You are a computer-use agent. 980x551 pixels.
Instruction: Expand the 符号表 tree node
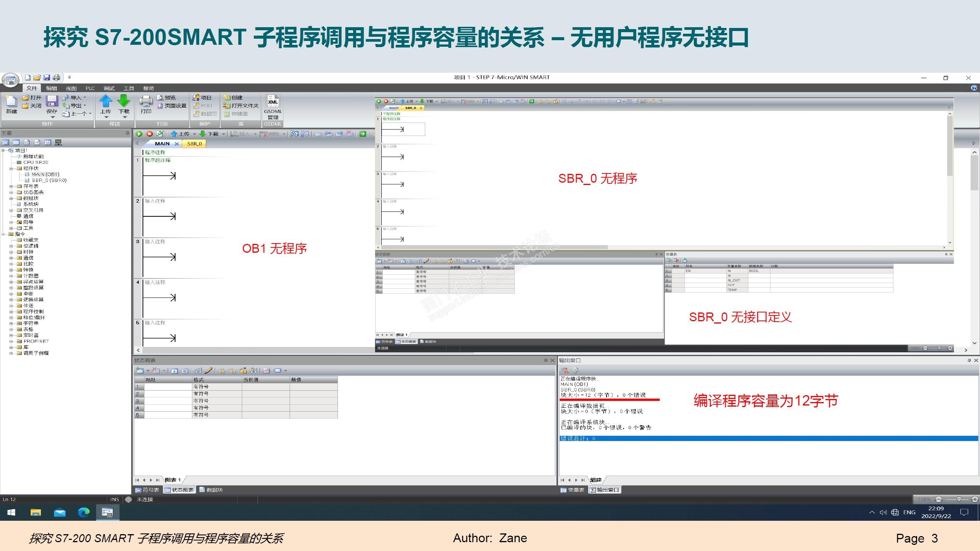[x=11, y=186]
